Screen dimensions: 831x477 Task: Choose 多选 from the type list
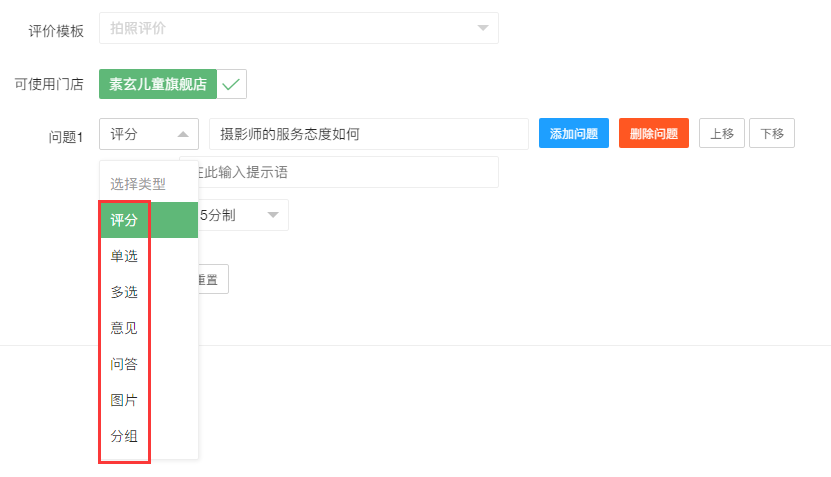point(125,292)
